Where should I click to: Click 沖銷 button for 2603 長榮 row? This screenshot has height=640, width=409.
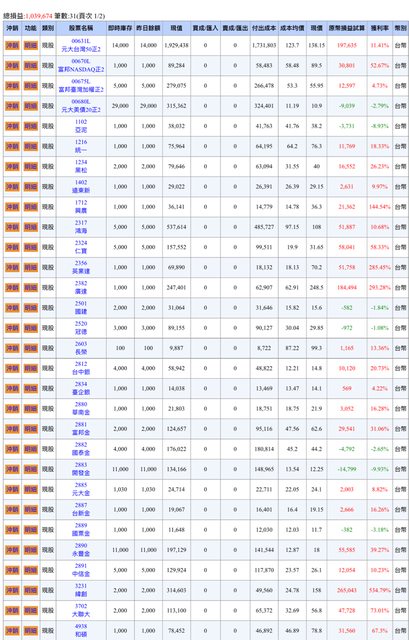click(x=12, y=348)
